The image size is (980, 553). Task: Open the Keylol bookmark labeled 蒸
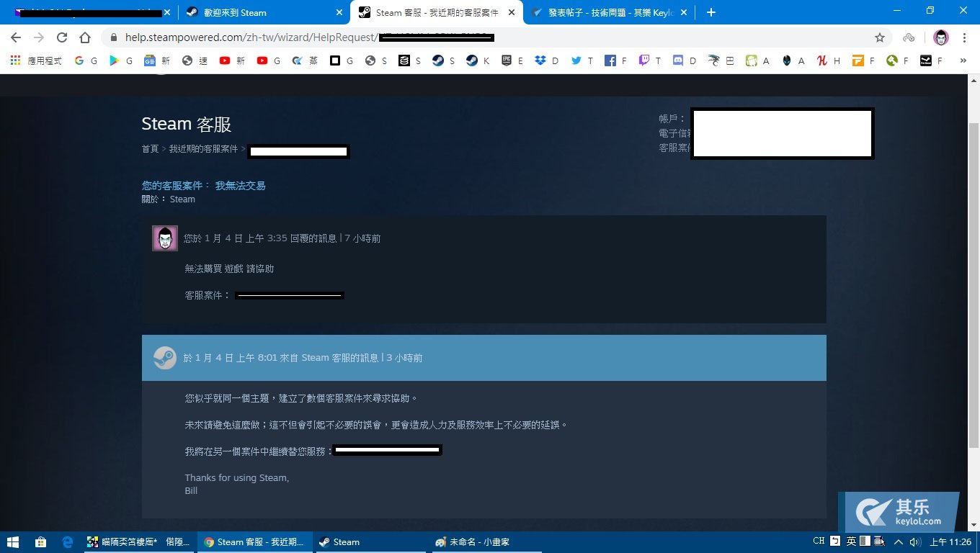[306, 61]
